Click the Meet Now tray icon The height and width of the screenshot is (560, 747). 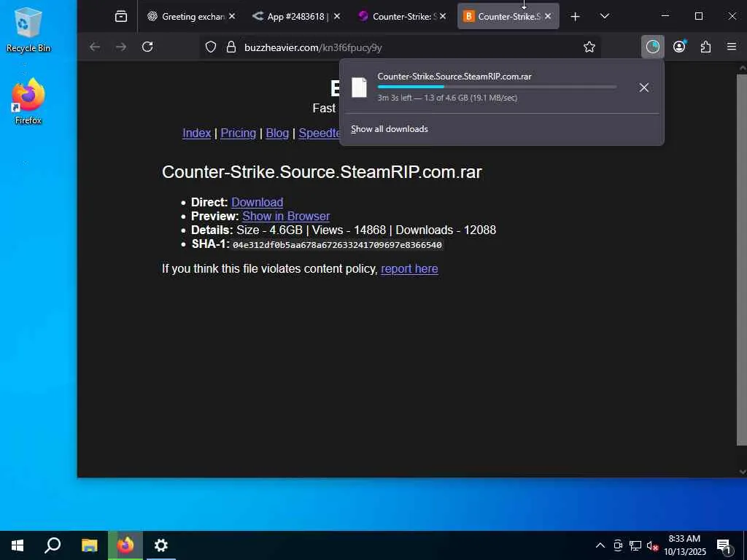(618, 545)
